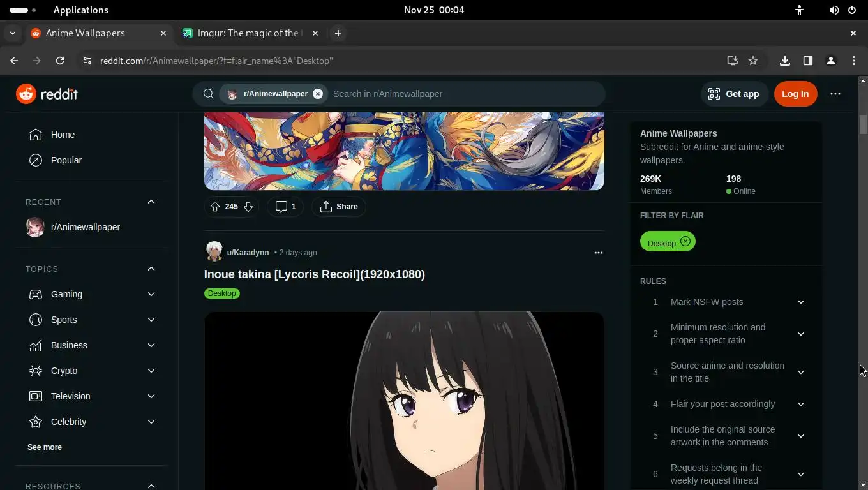This screenshot has height=490, width=868.
Task: Open the colorful wallpaper image above
Action: [x=404, y=151]
